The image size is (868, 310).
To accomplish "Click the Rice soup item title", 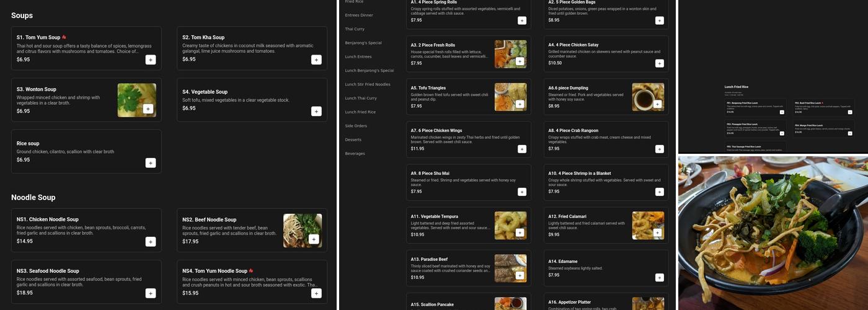I will click(28, 143).
